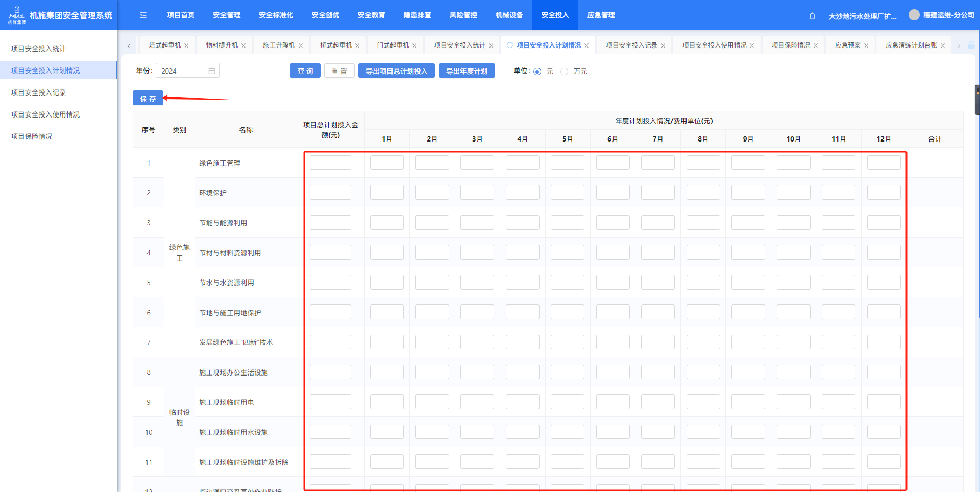Click 导出年度计划 button
This screenshot has width=980, height=492.
click(467, 71)
